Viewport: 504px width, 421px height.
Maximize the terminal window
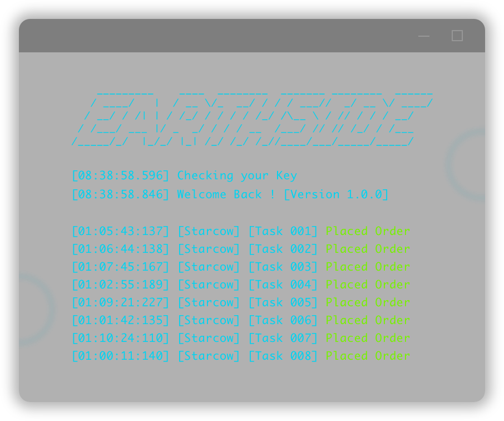pos(457,36)
